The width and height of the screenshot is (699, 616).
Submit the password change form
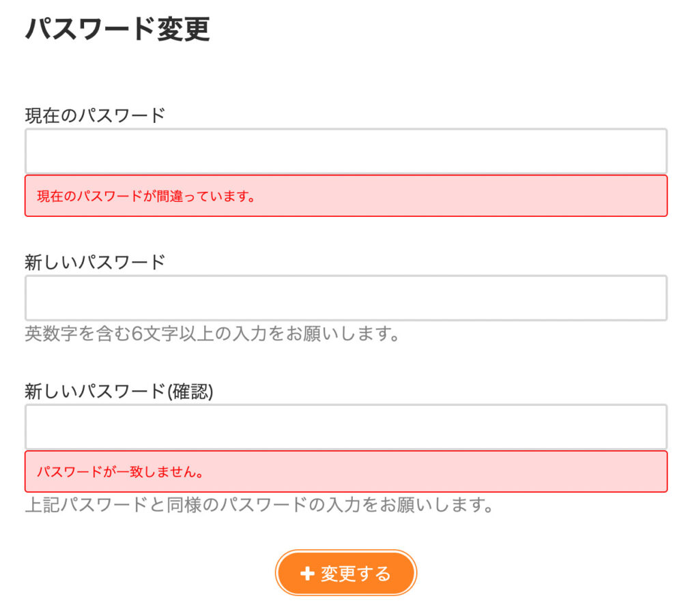point(345,573)
